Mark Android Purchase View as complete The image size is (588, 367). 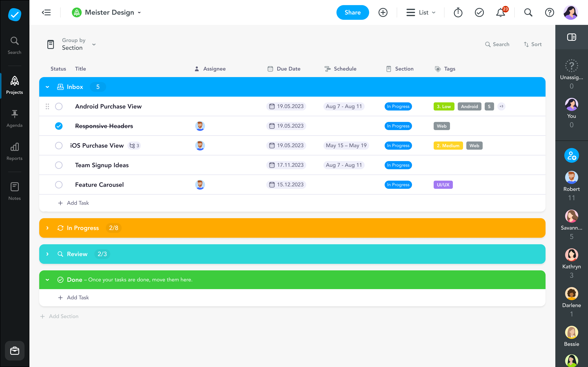(x=59, y=106)
